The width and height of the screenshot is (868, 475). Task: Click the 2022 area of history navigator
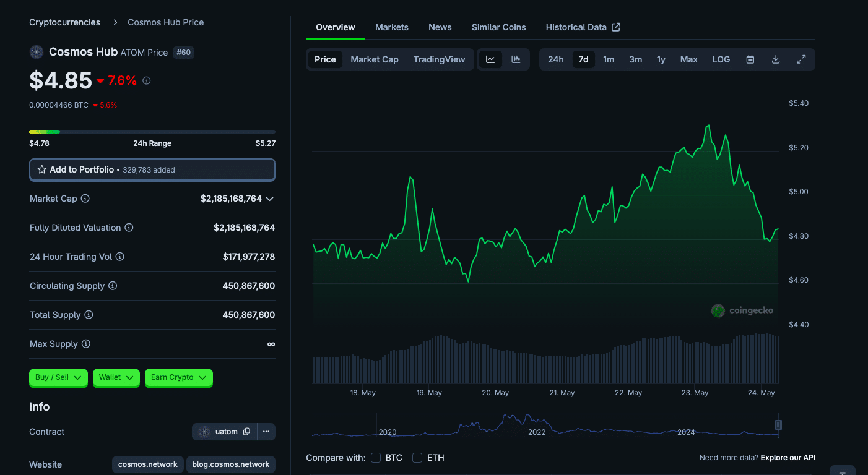click(537, 432)
